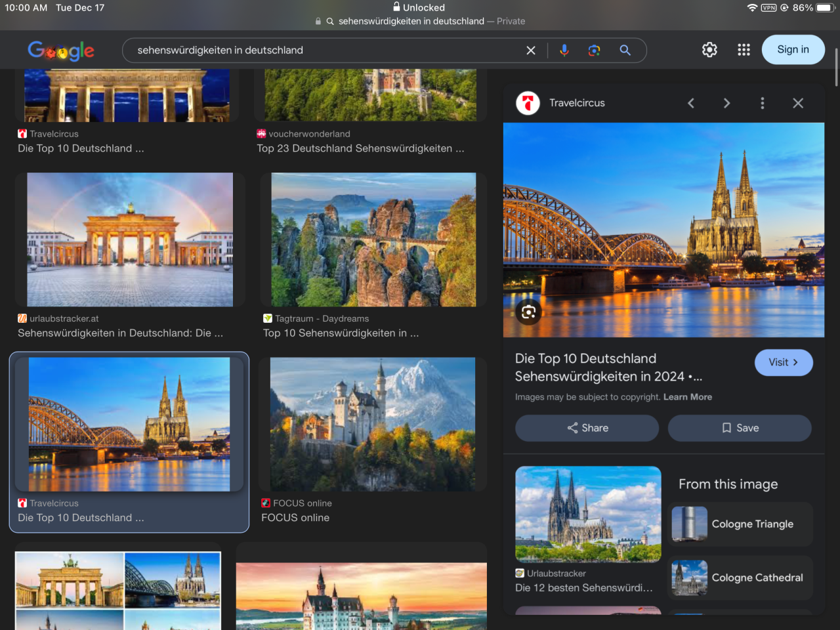Screen dimensions: 840x630
Task: Go to the previous image in preview
Action: [x=691, y=103]
